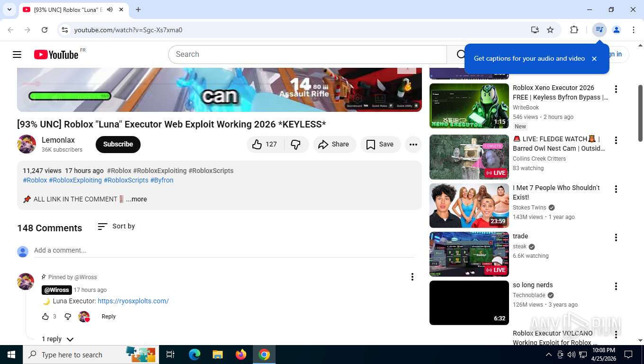Open the FLEDGE WATCH live thumbnail

click(469, 157)
